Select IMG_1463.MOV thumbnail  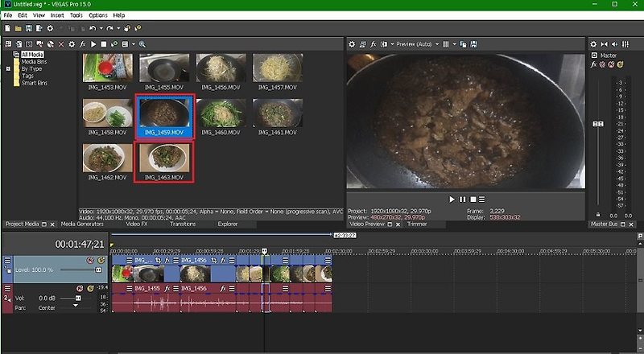(164, 158)
